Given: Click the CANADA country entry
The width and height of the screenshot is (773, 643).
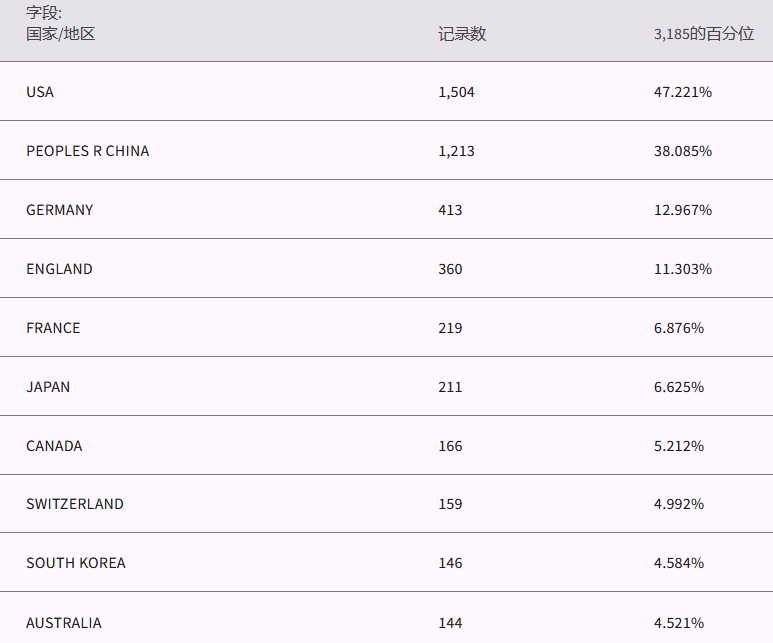Looking at the screenshot, I should click(54, 446).
